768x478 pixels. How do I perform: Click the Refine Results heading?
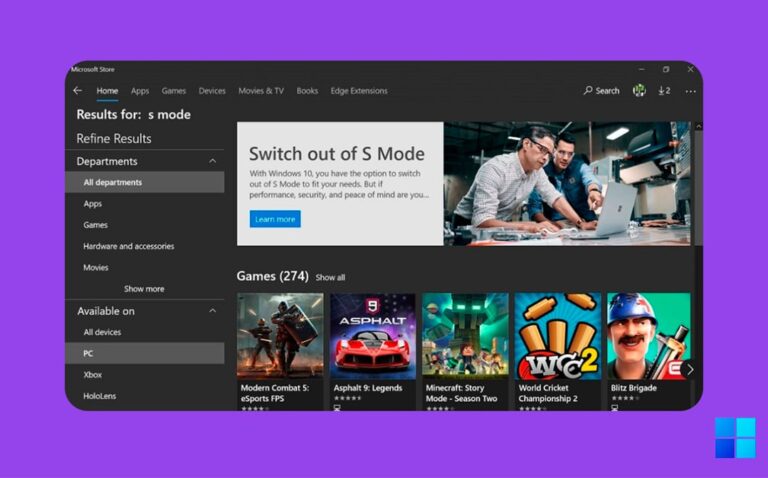[114, 139]
